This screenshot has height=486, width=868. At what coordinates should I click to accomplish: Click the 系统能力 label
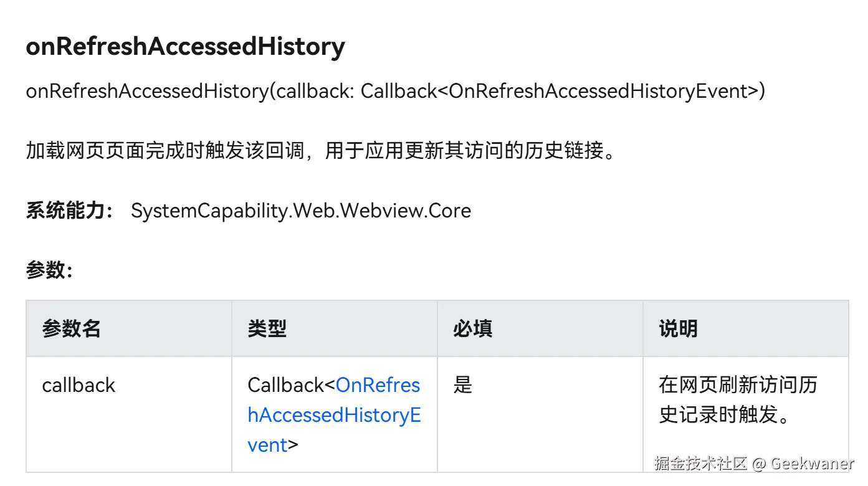(69, 211)
